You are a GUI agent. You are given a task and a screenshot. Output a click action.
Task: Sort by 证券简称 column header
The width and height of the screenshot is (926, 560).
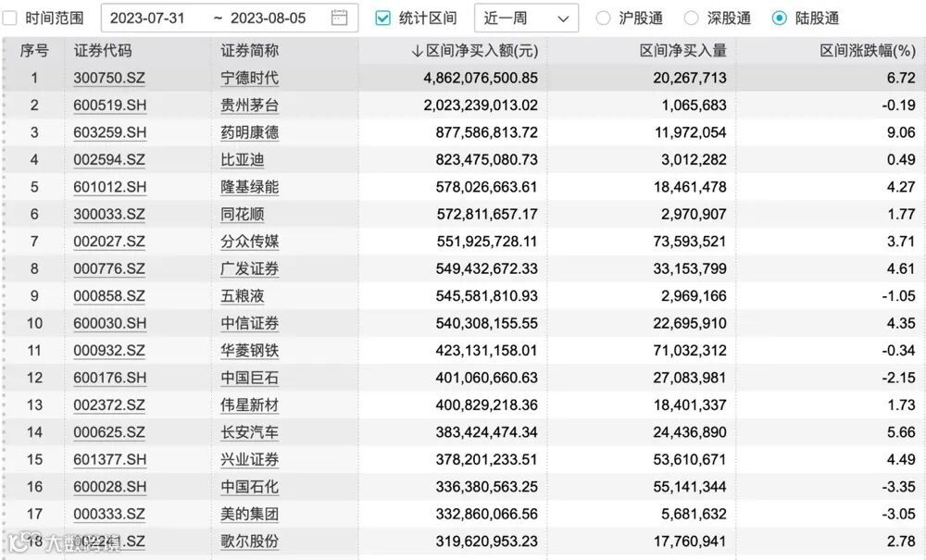coord(250,51)
